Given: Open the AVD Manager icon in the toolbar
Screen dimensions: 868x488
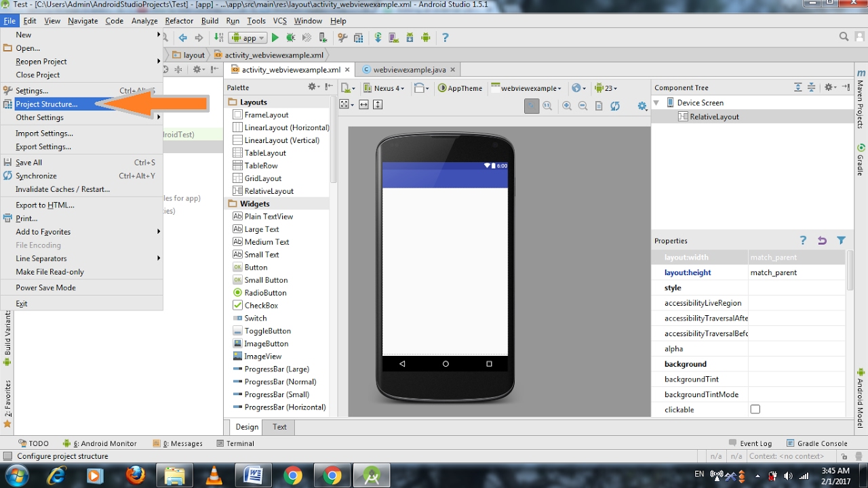Looking at the screenshot, I should click(x=393, y=38).
